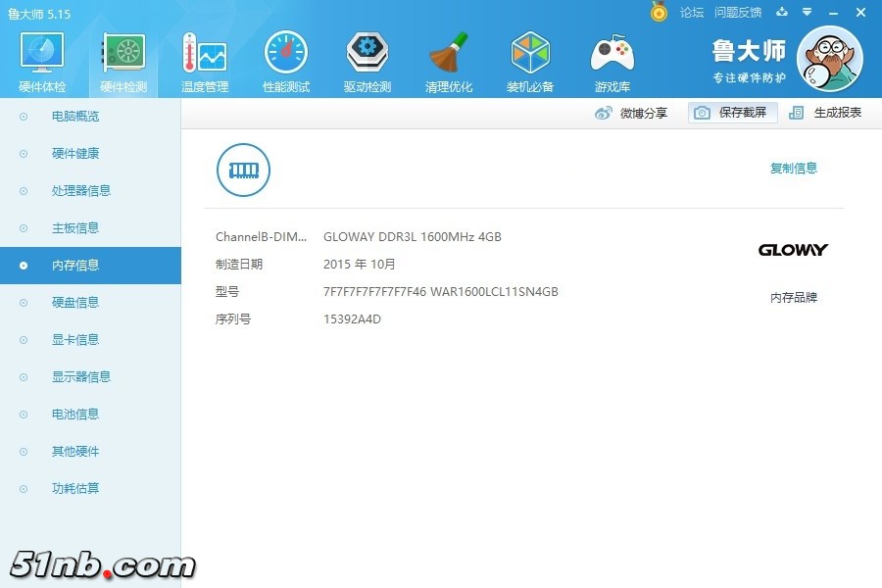Generate report with 生成报表

(826, 113)
